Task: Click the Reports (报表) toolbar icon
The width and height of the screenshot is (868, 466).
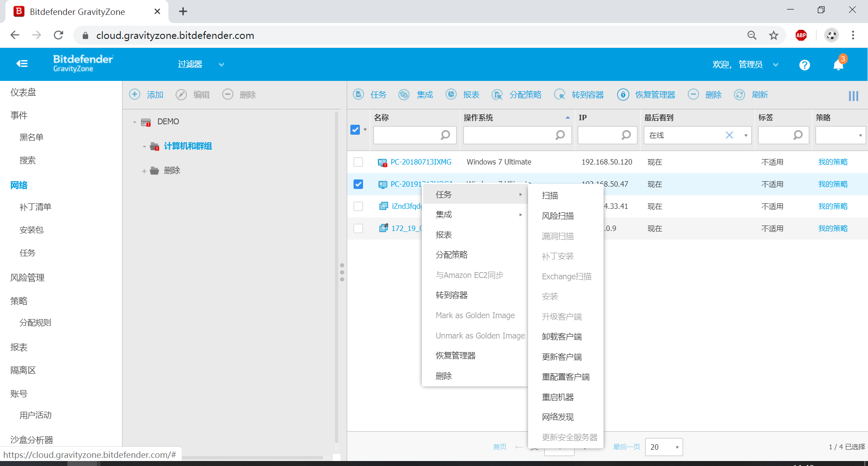Action: coord(451,94)
